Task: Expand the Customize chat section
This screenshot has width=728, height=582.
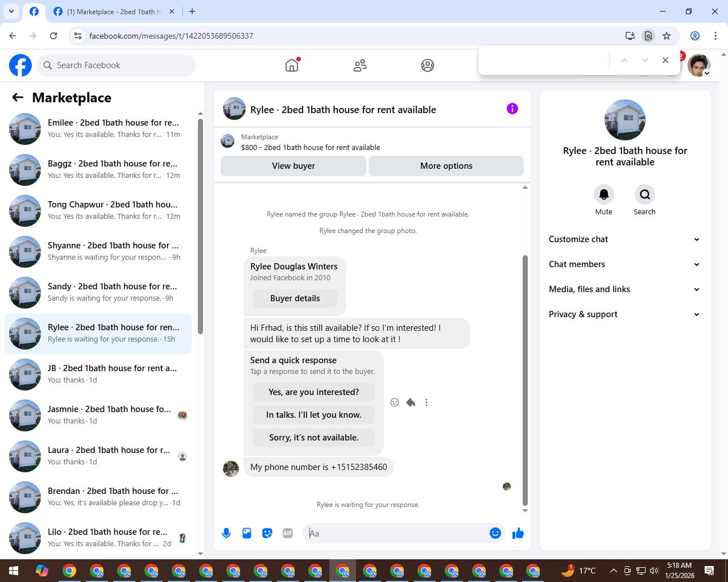Action: [625, 239]
